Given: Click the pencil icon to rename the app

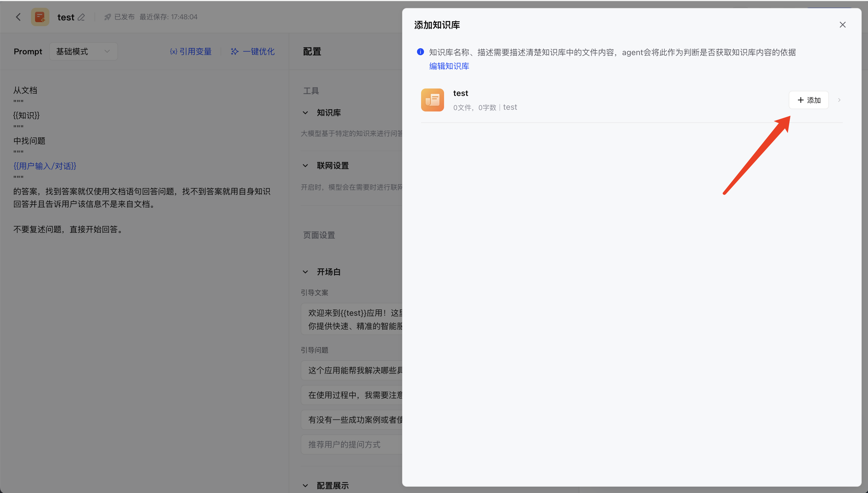Looking at the screenshot, I should (x=82, y=17).
